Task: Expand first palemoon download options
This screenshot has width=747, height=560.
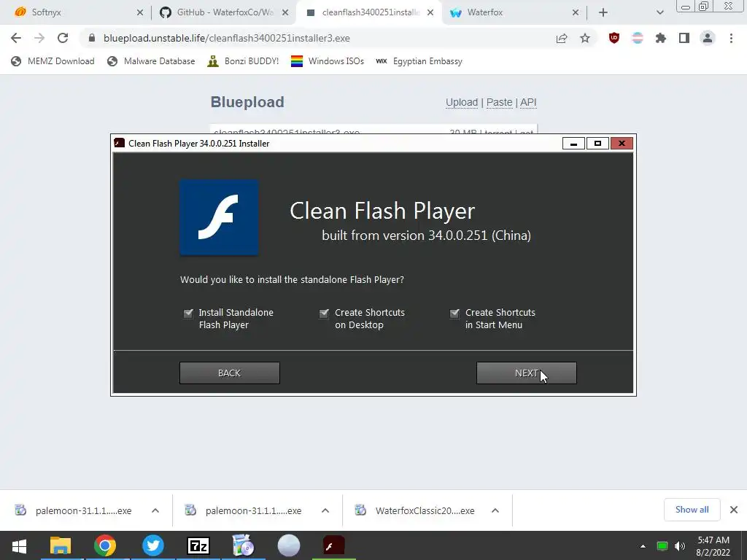Action: [x=155, y=510]
